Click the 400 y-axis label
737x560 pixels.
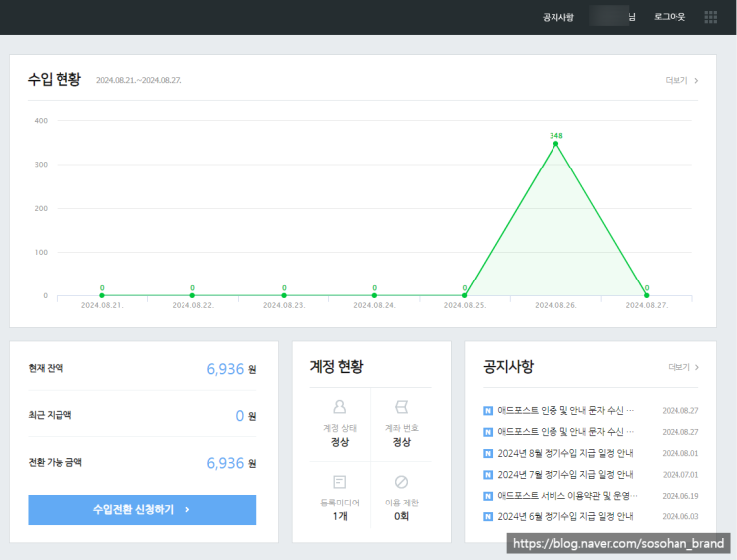(41, 121)
